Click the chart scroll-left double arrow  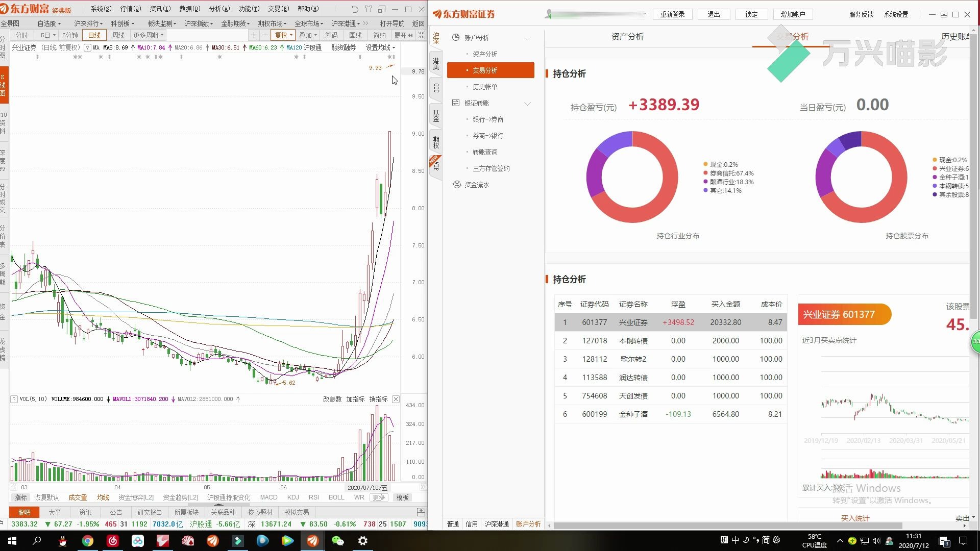pyautogui.click(x=14, y=487)
